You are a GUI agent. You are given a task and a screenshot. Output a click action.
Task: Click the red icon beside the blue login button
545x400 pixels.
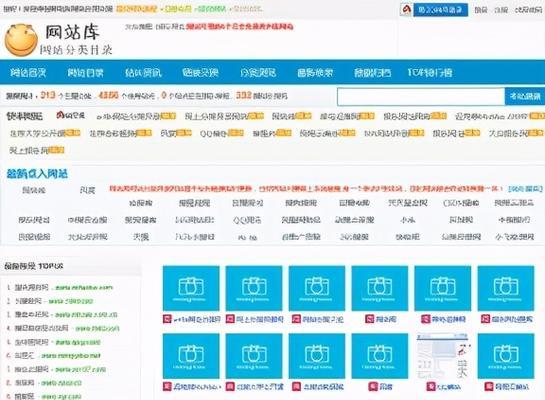(x=406, y=9)
